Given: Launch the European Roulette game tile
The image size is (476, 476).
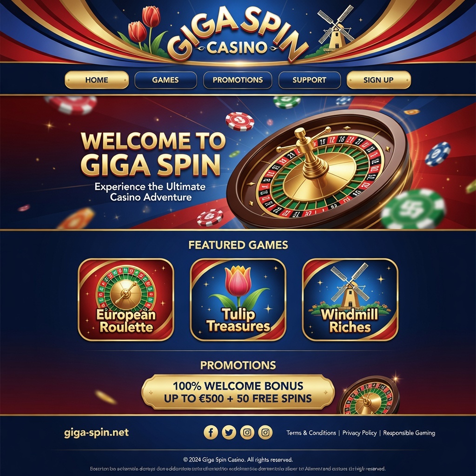Looking at the screenshot, I should (x=126, y=300).
